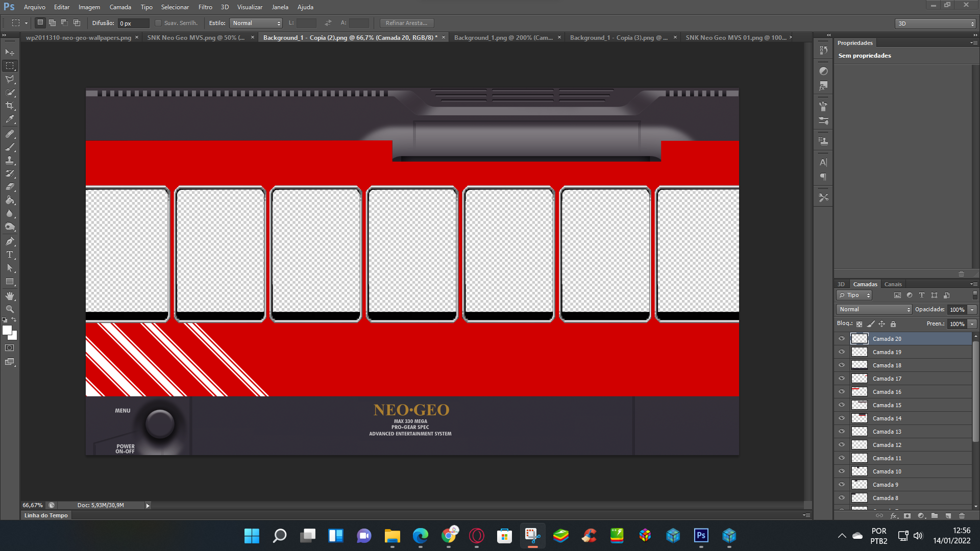Screen dimensions: 980x551
Task: Select the Camada 15 layer thumbnail
Action: click(x=860, y=405)
